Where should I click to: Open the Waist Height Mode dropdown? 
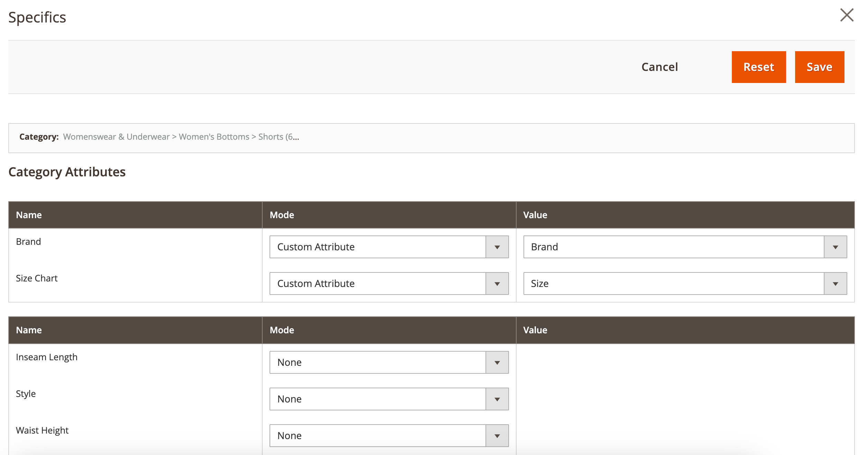coord(378,436)
